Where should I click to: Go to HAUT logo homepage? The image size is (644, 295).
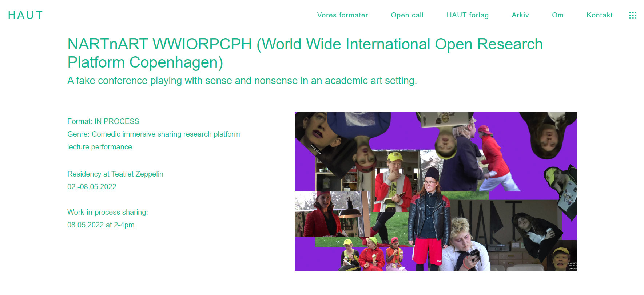pyautogui.click(x=25, y=15)
